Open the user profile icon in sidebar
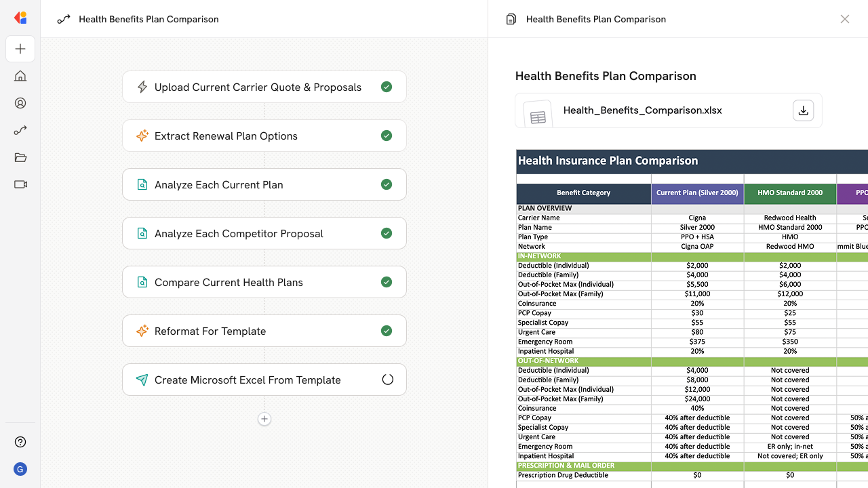Viewport: 868px width, 488px height. click(20, 103)
